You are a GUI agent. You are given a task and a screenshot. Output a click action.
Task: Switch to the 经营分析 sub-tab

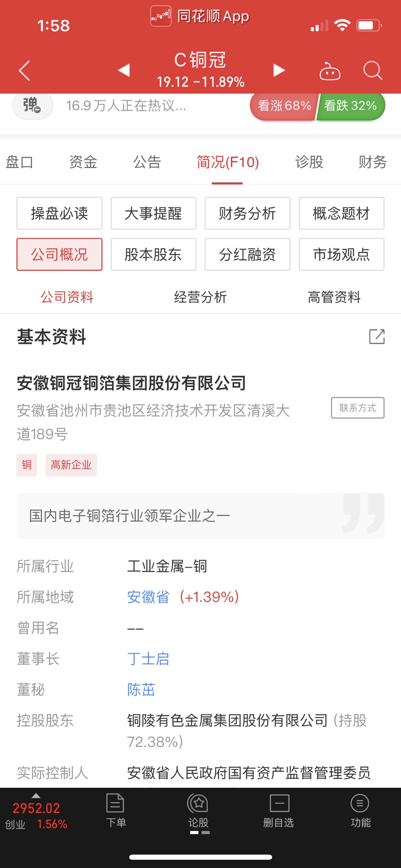pyautogui.click(x=200, y=297)
